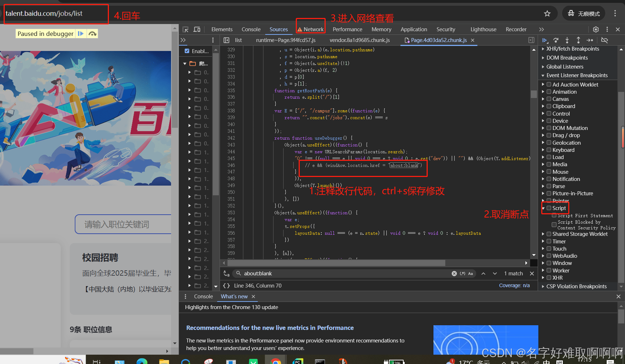This screenshot has width=625, height=364.
Task: Expand Global Listeners section
Action: (565, 67)
